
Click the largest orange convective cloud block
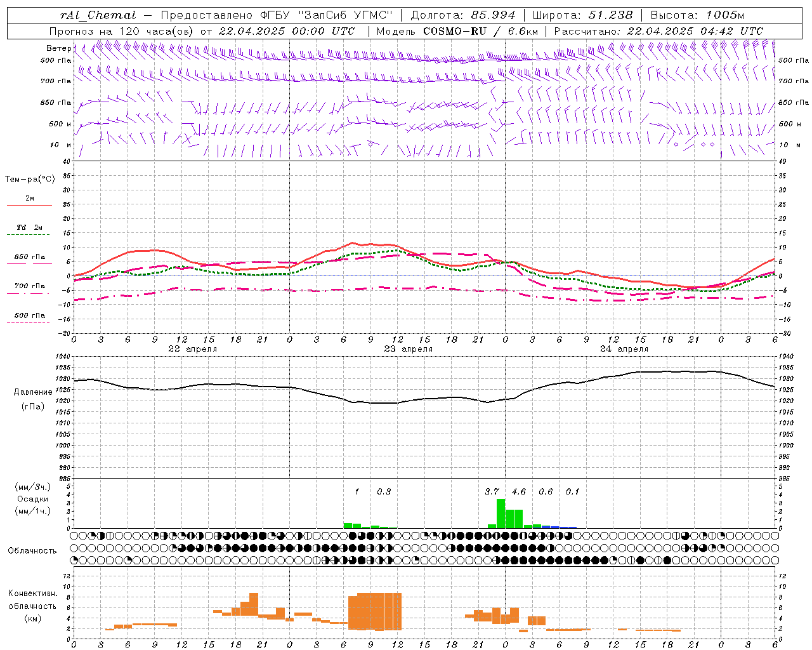(x=375, y=611)
